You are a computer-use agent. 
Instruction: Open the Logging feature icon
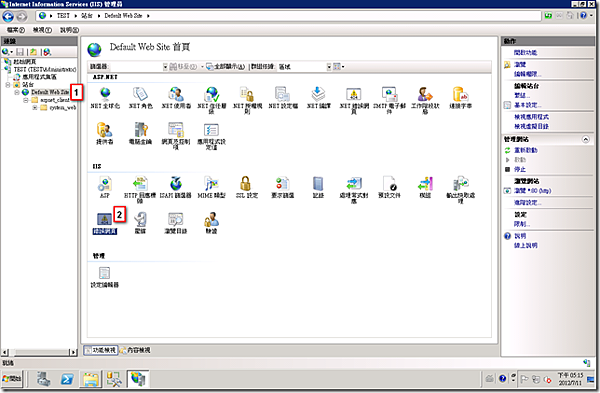coord(318,184)
